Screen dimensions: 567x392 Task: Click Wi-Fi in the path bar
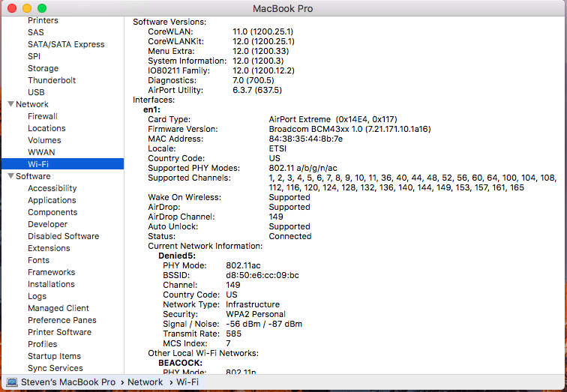pyautogui.click(x=187, y=382)
